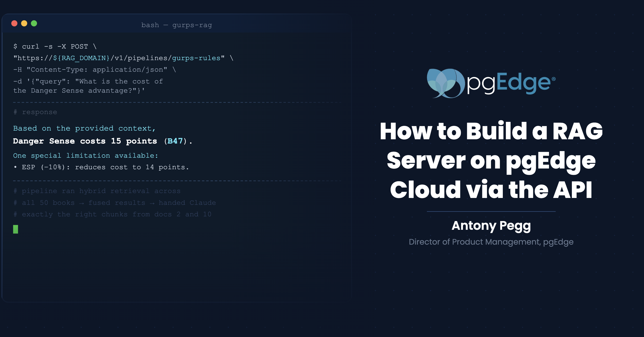The width and height of the screenshot is (644, 337).
Task: Click 'Director of Product Management, pgEdge' subtitle
Action: click(x=491, y=242)
